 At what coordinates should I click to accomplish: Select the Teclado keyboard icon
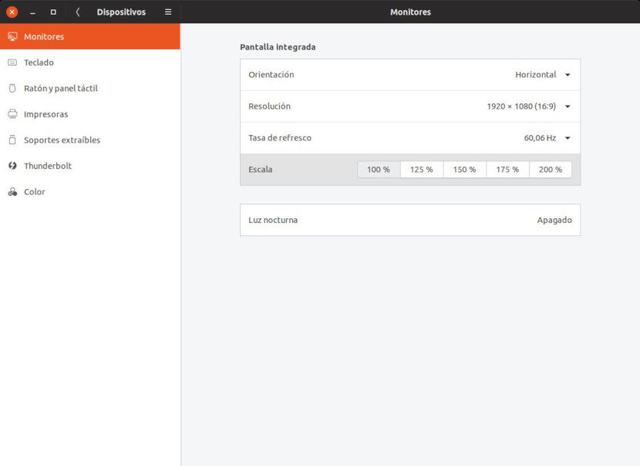coord(12,63)
